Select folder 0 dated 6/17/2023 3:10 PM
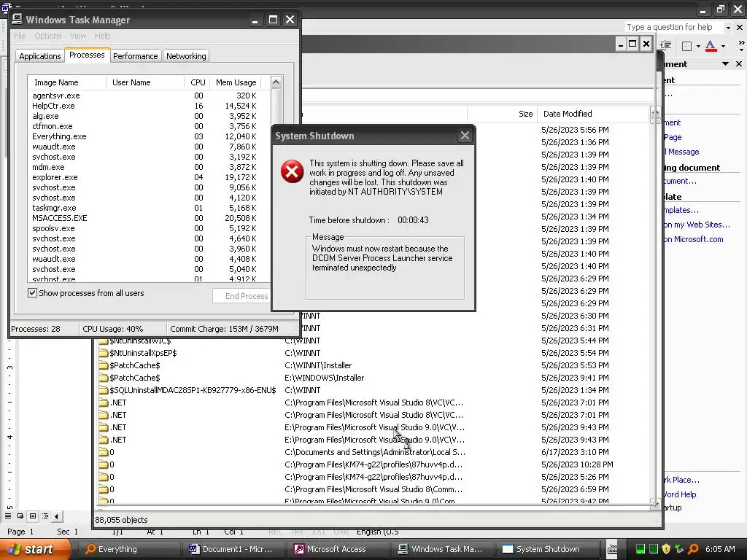Image resolution: width=747 pixels, height=560 pixels. tap(107, 452)
